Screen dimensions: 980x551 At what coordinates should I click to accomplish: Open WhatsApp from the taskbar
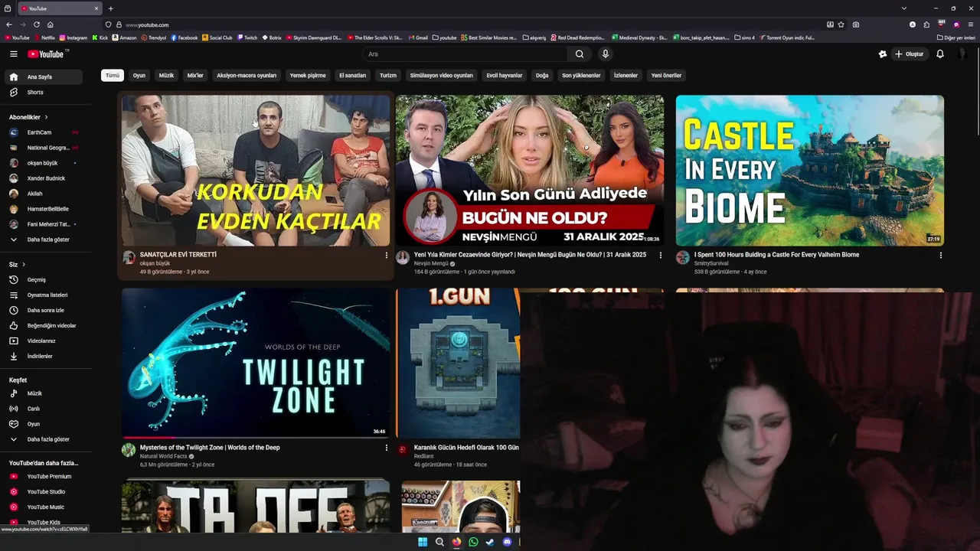pos(473,542)
